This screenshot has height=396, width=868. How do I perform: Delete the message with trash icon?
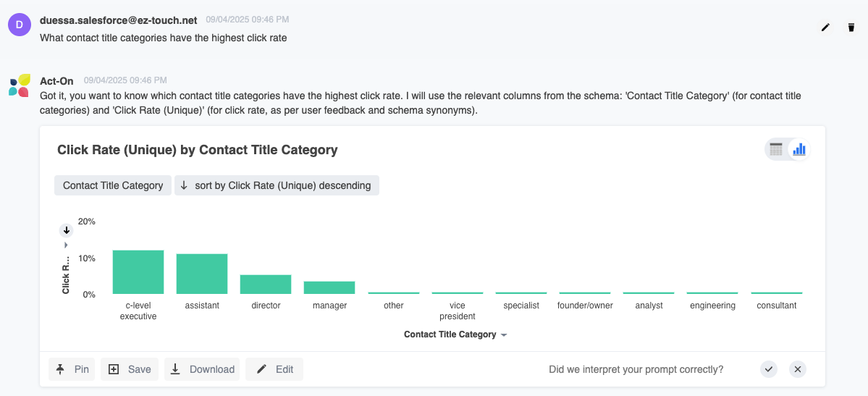click(x=851, y=27)
